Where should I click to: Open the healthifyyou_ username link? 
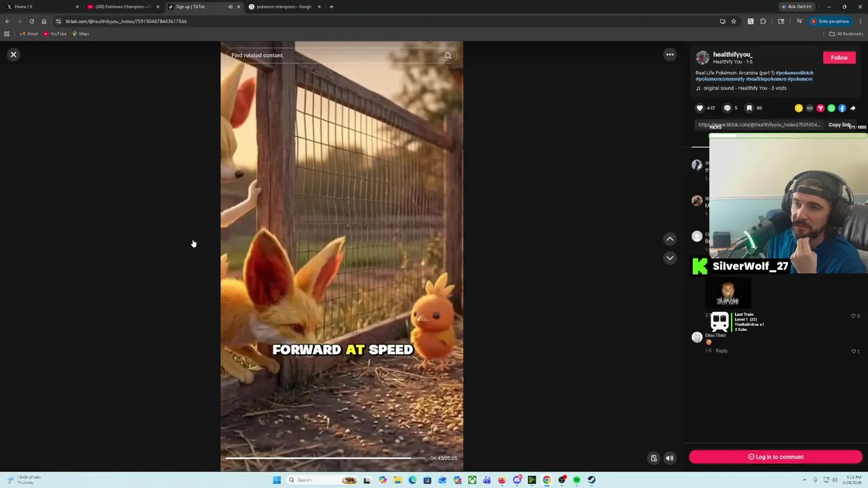tap(732, 54)
